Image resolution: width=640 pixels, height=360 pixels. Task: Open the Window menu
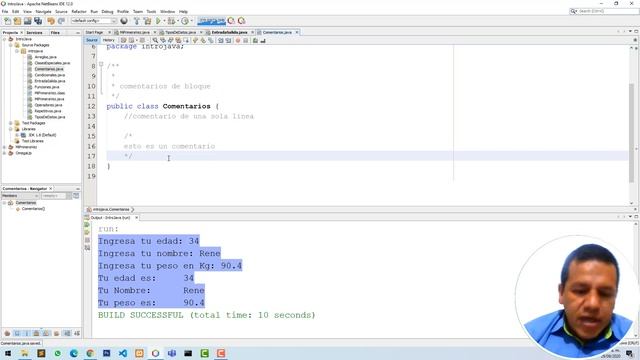(x=167, y=11)
